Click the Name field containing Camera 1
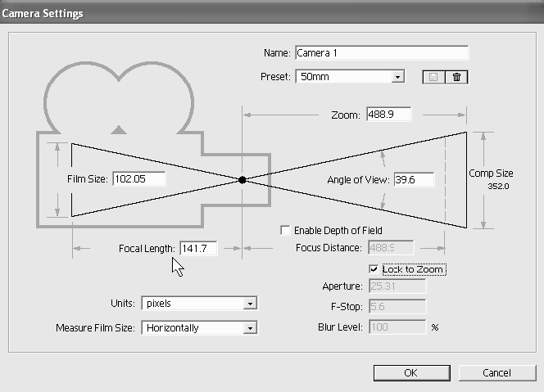This screenshot has width=544, height=392. (x=381, y=53)
